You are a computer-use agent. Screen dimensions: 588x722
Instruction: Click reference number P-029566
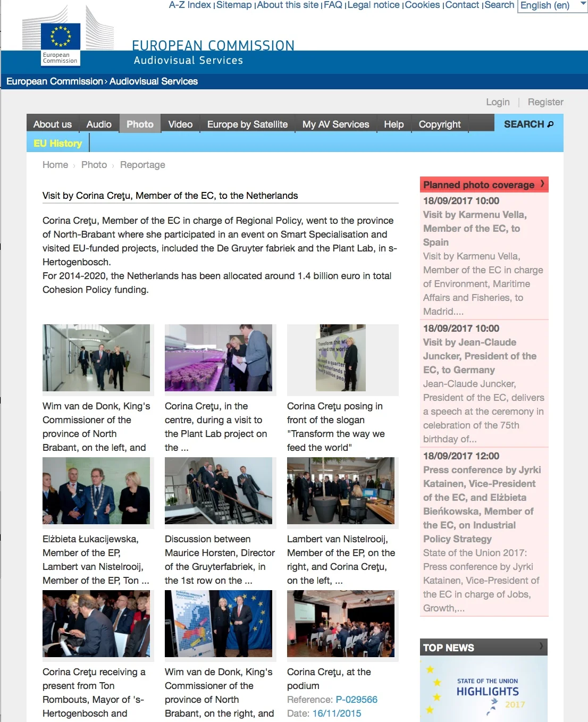click(356, 700)
